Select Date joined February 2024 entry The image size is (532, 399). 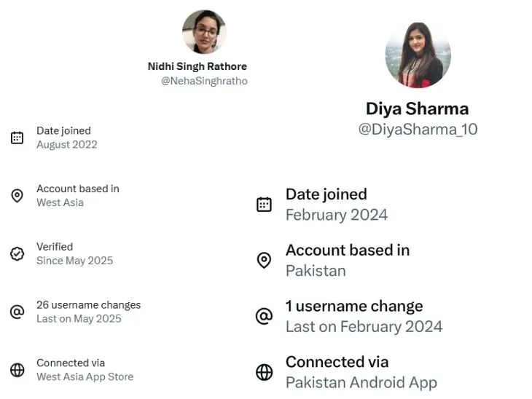pos(336,205)
